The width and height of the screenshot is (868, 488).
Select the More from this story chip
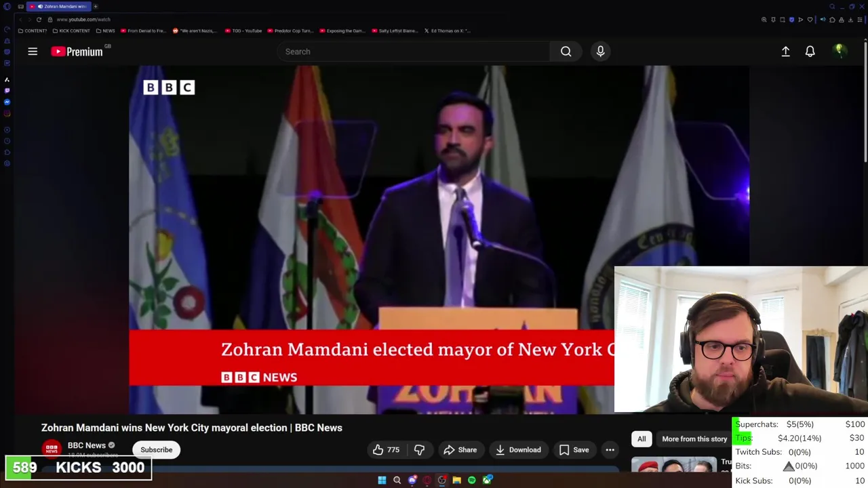(x=694, y=439)
